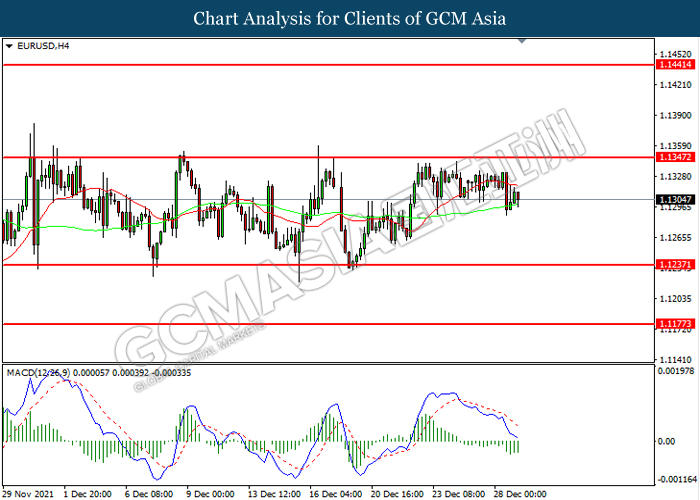Click the 6 Dec 08:00 time label
Image resolution: width=700 pixels, height=500 pixels.
pos(149,494)
